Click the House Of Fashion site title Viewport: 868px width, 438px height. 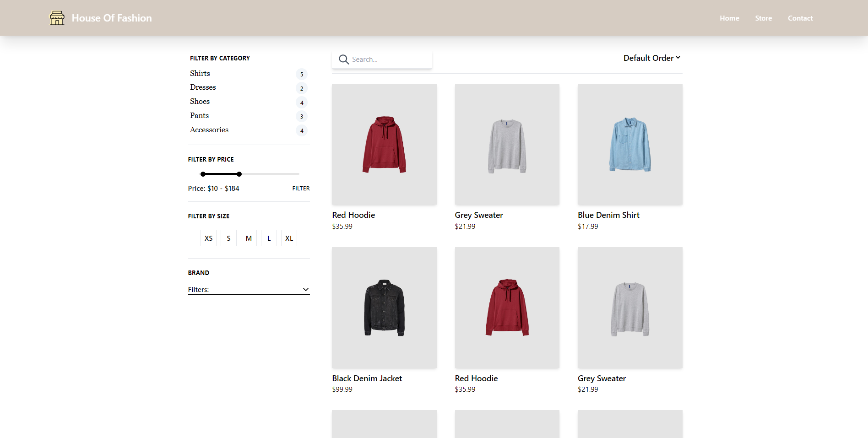tap(112, 18)
